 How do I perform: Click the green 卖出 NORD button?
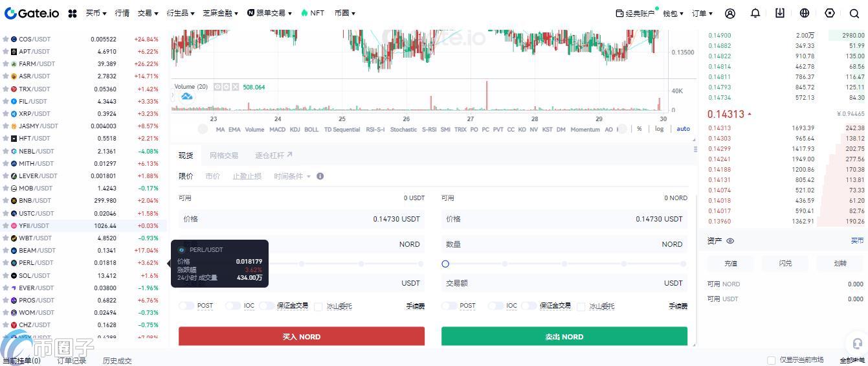[564, 337]
